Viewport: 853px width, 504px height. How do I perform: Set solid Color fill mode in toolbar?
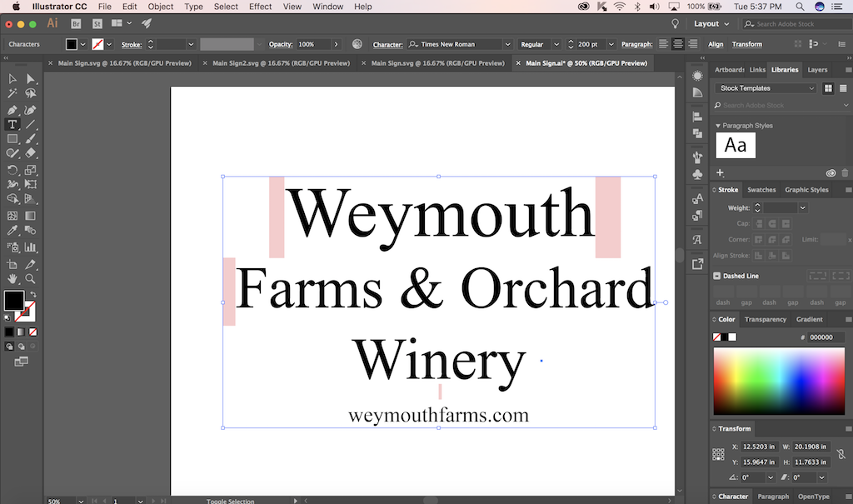pyautogui.click(x=9, y=332)
